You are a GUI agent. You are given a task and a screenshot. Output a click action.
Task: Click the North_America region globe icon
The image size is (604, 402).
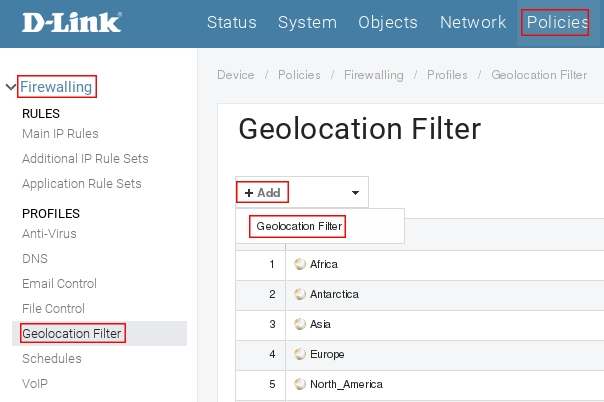click(299, 384)
